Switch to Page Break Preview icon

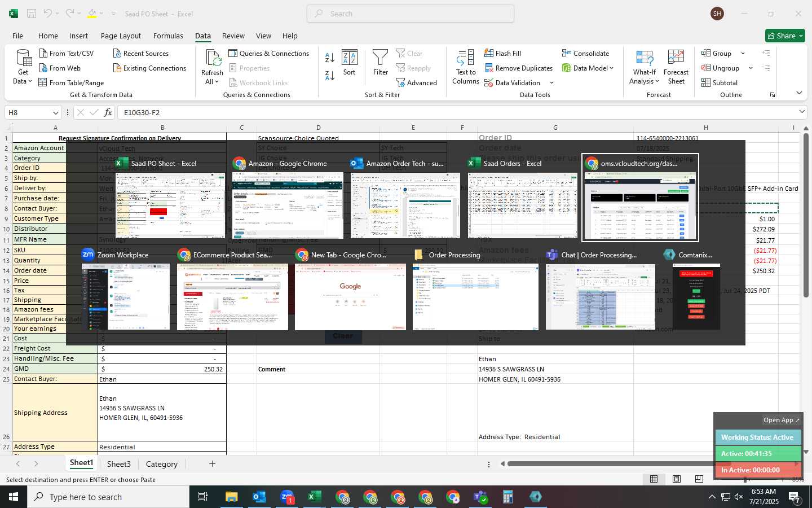click(699, 479)
